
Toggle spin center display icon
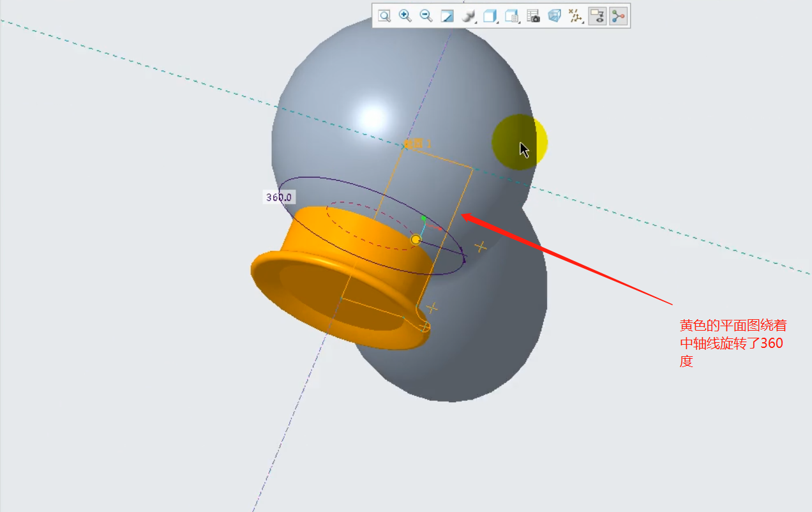pyautogui.click(x=618, y=16)
